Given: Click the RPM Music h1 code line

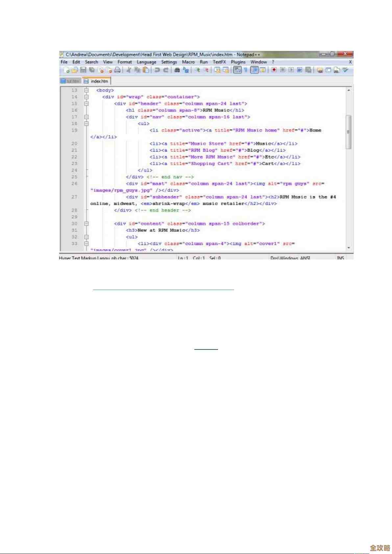Looking at the screenshot, I should pos(185,110).
